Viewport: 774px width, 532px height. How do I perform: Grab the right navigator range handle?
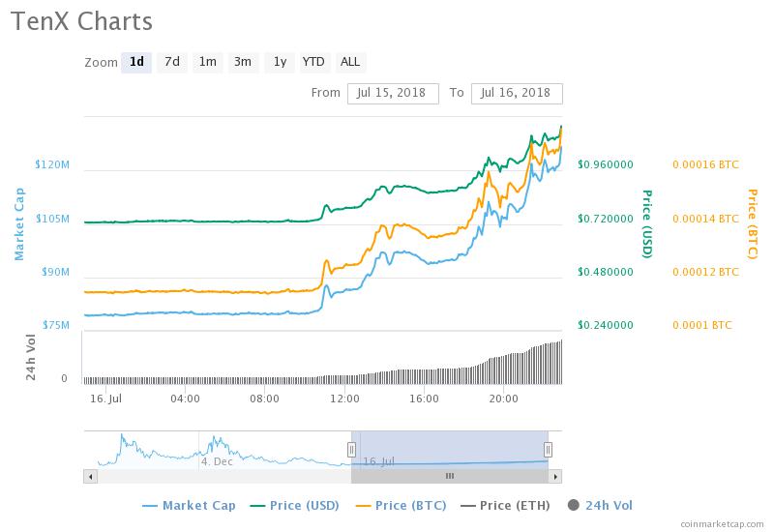pyautogui.click(x=548, y=450)
